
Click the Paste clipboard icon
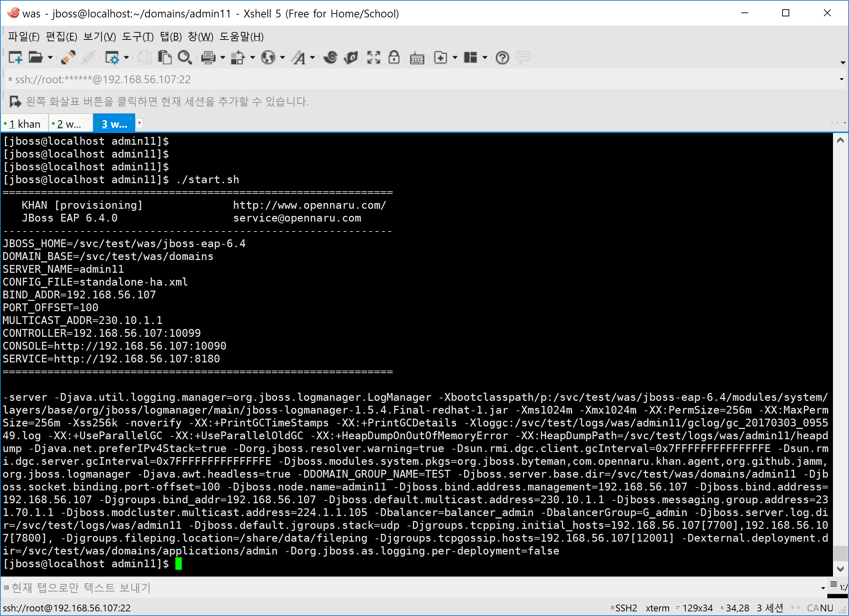[x=165, y=58]
